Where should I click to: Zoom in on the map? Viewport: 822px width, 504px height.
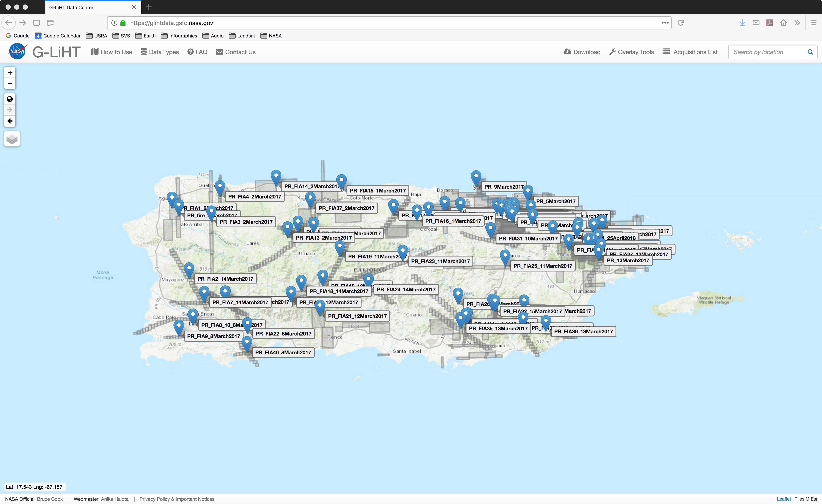click(10, 73)
